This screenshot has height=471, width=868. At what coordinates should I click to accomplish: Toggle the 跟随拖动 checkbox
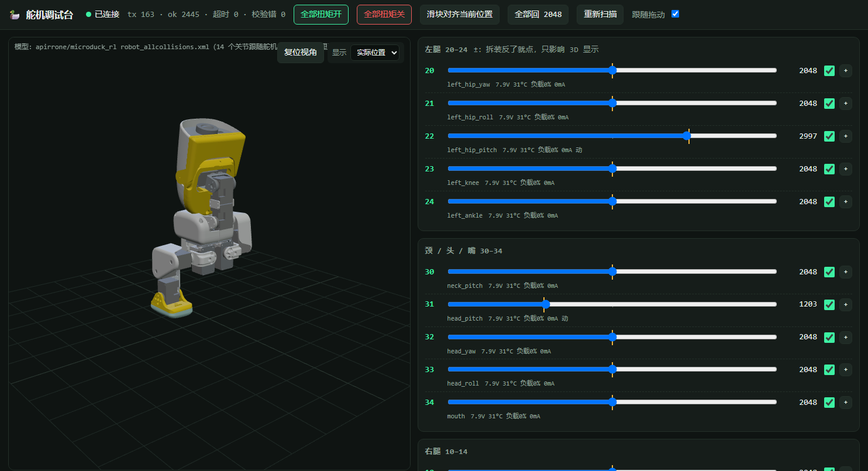(x=676, y=14)
